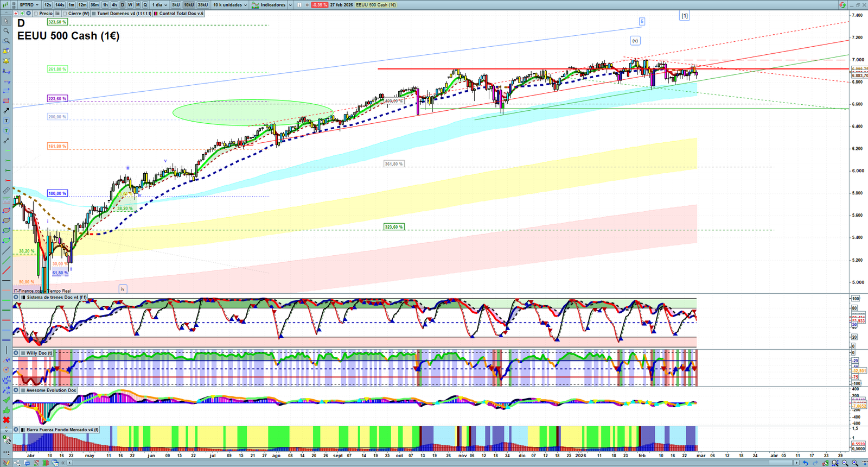
Task: Open the dropdown arrow at bottom-right corner
Action: coord(864,463)
